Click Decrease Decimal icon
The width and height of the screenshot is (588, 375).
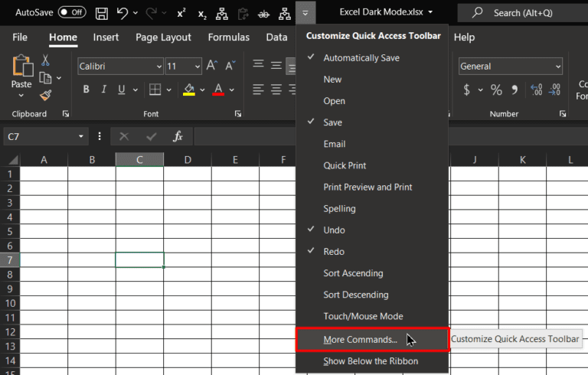554,90
